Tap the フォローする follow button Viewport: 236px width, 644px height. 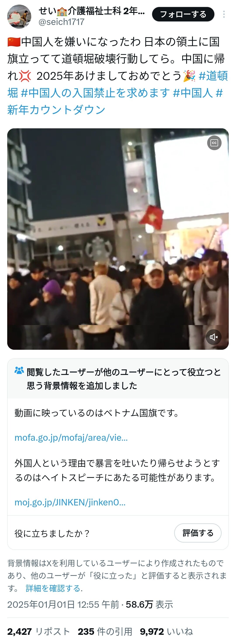tap(183, 14)
